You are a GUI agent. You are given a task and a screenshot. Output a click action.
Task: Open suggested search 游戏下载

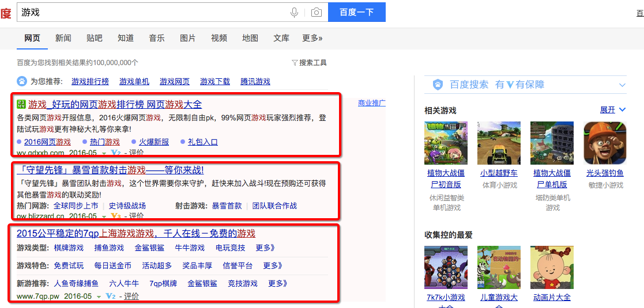click(x=215, y=82)
